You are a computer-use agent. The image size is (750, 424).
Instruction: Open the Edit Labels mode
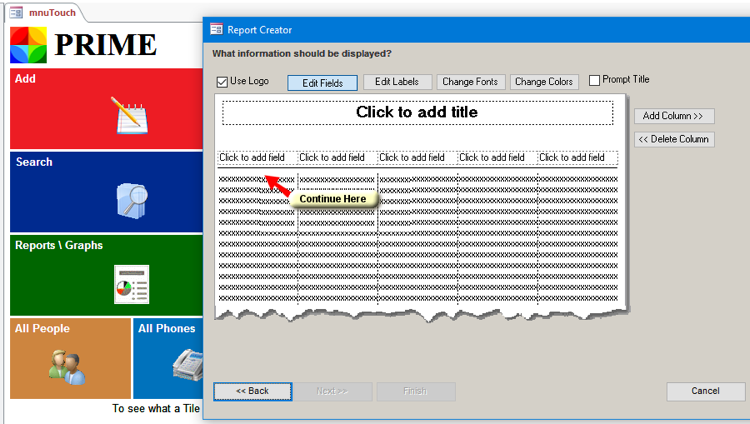tap(397, 82)
